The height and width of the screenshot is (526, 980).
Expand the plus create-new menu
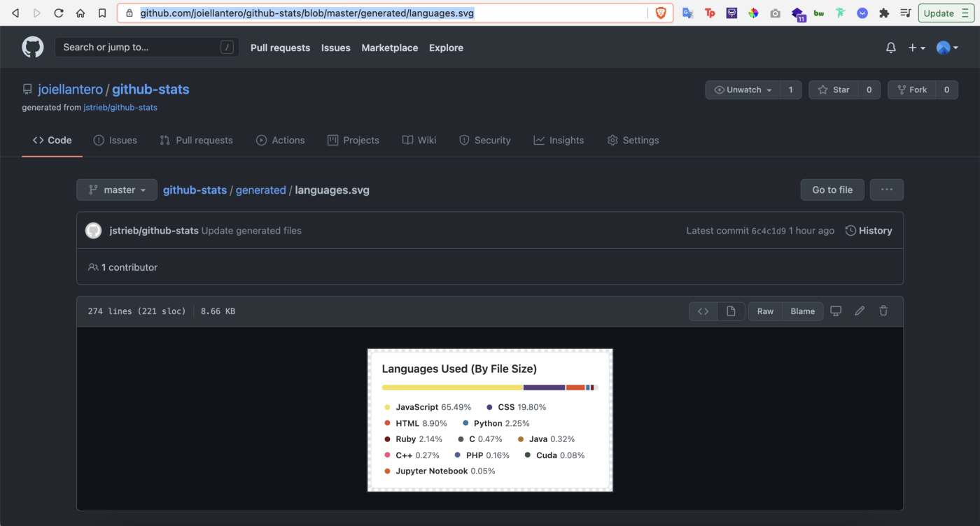(x=916, y=48)
